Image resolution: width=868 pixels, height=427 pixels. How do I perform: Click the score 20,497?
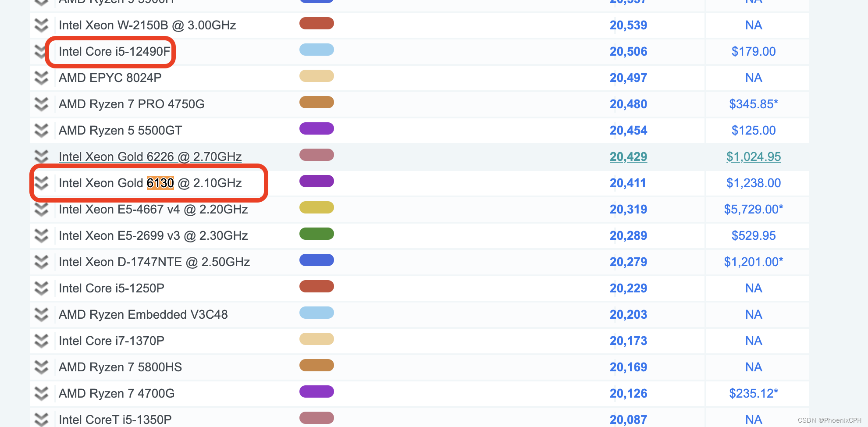click(628, 78)
